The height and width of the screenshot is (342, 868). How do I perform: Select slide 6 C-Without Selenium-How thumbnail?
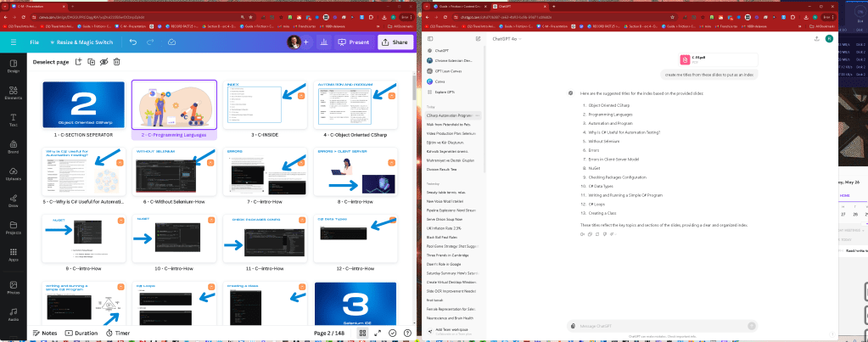(175, 172)
